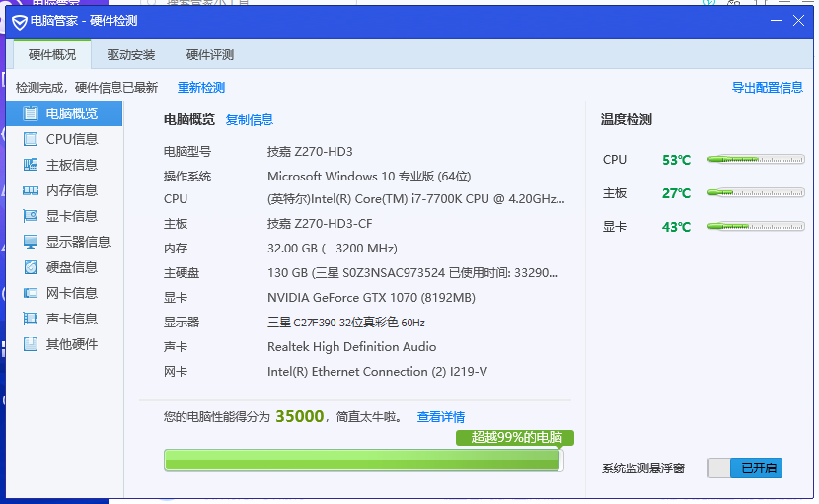
Task: Switch to the 硬件概况 tab
Action: pyautogui.click(x=52, y=55)
